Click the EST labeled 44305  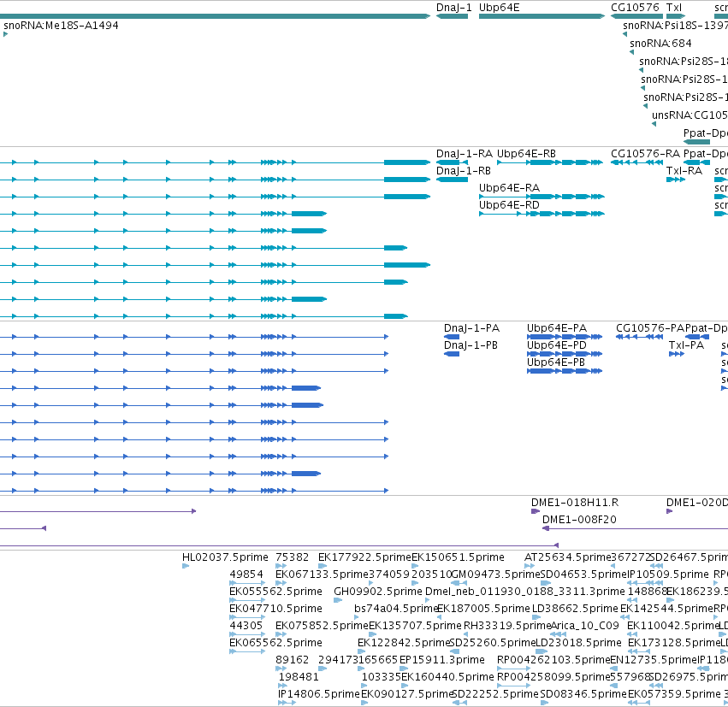point(246,626)
